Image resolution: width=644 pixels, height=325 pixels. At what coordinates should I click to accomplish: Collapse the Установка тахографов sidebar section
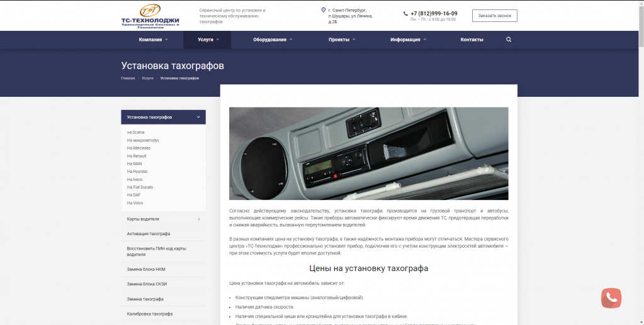[x=198, y=117]
